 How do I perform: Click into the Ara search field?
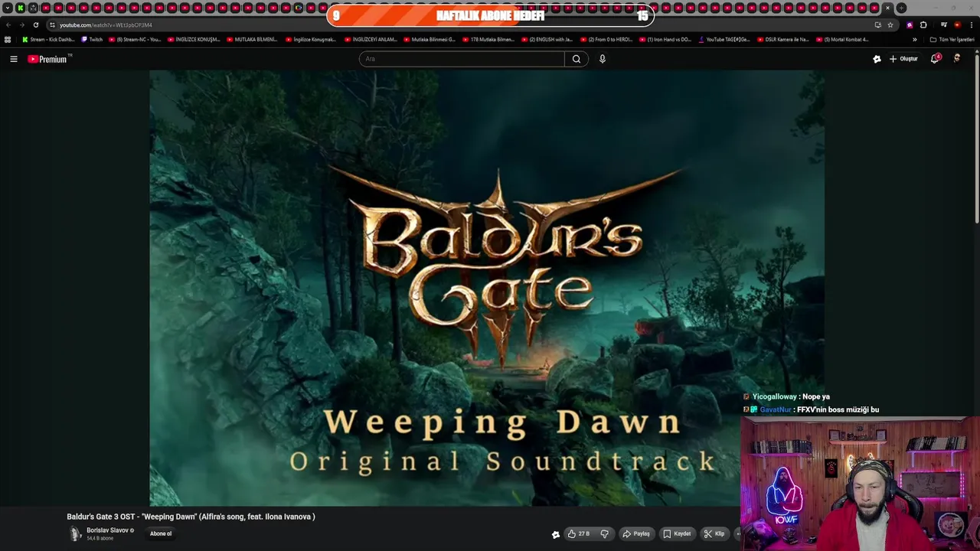[x=462, y=59]
